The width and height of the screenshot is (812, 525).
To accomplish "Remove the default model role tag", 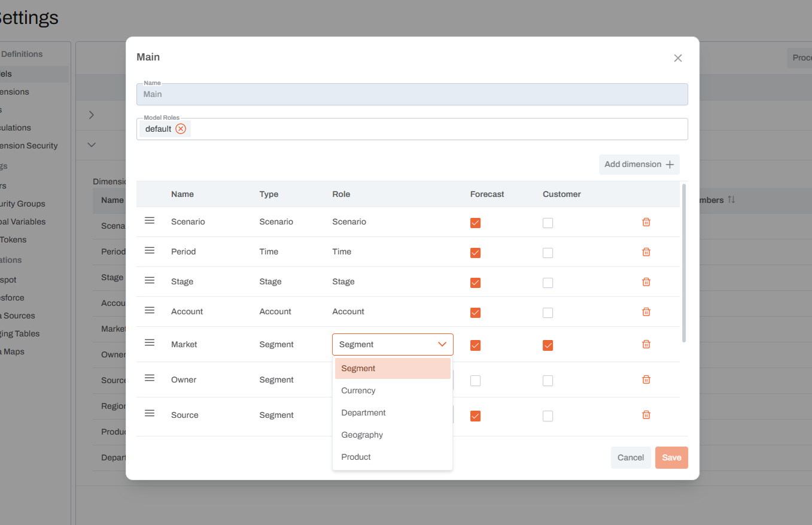I will click(x=181, y=129).
